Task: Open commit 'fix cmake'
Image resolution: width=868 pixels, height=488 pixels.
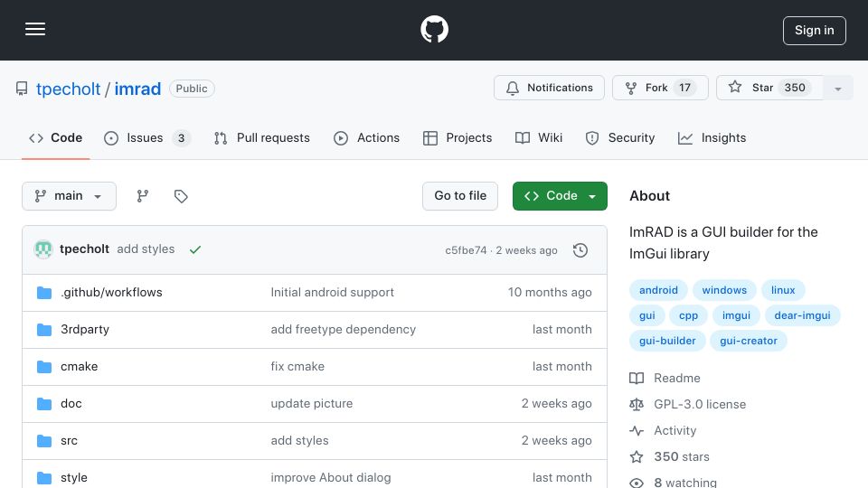Action: 297,366
